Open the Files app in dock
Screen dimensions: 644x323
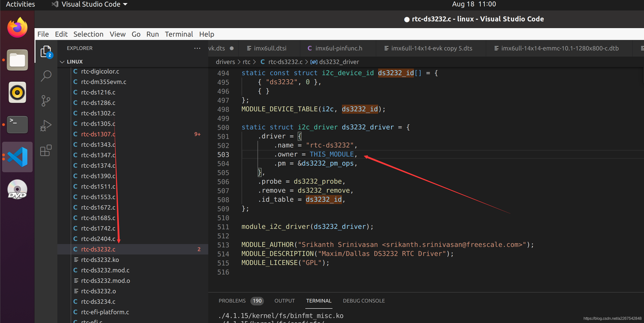17,60
